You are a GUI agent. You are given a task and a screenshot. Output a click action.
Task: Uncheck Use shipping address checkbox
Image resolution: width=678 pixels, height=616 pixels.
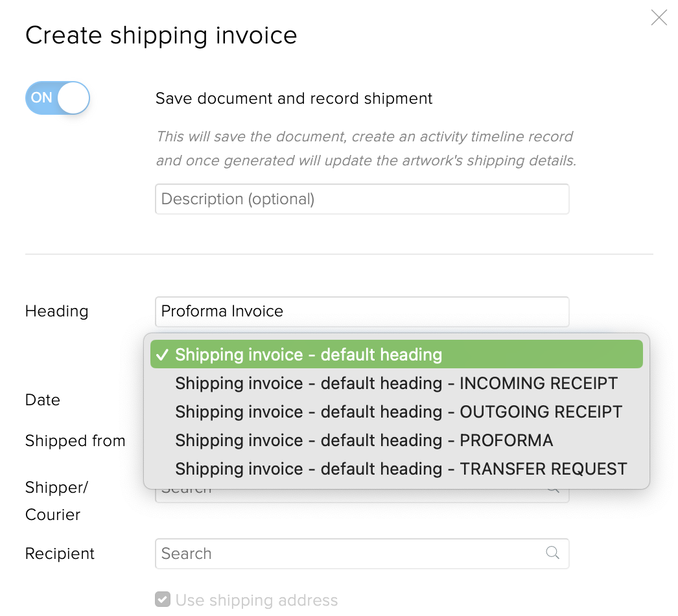[x=163, y=600]
